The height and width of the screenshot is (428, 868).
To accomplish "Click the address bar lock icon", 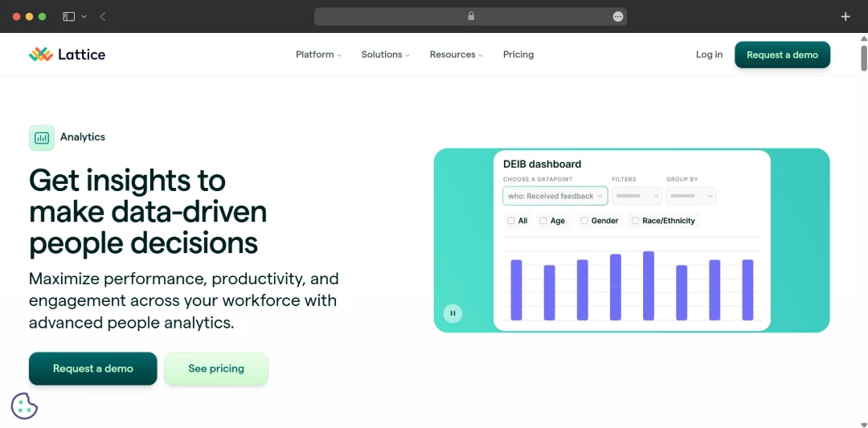I will [x=471, y=16].
